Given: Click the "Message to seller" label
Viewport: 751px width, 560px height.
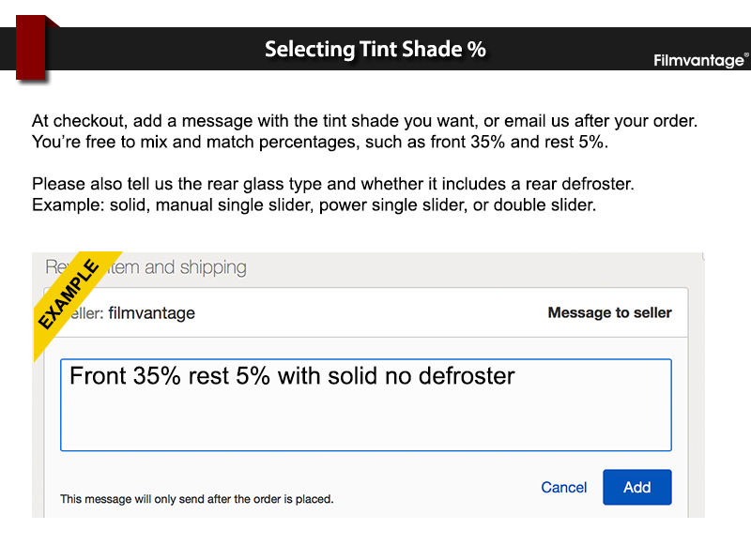Looking at the screenshot, I should pos(609,312).
